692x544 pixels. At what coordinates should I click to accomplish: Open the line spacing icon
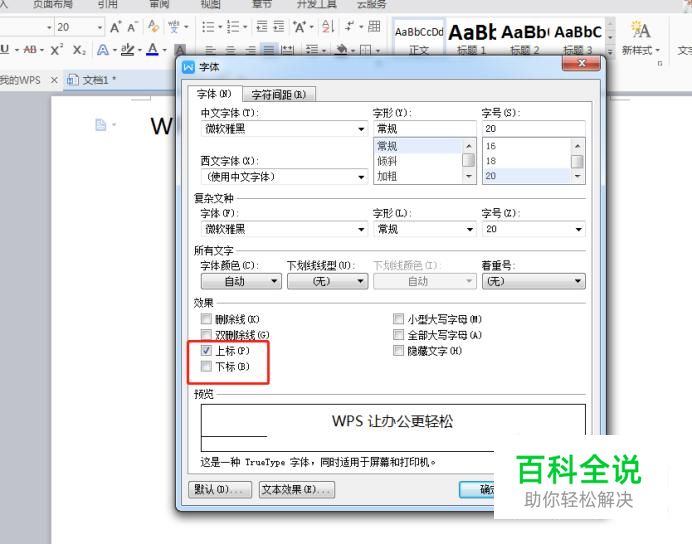coord(312,50)
